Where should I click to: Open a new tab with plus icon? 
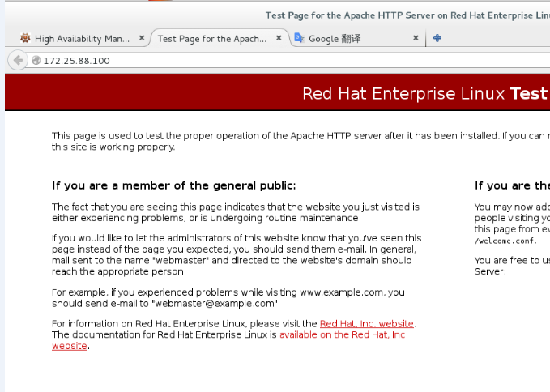click(x=437, y=38)
